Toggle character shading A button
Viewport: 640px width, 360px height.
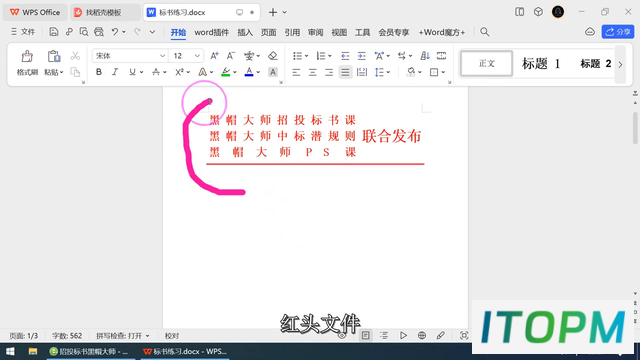tap(273, 72)
